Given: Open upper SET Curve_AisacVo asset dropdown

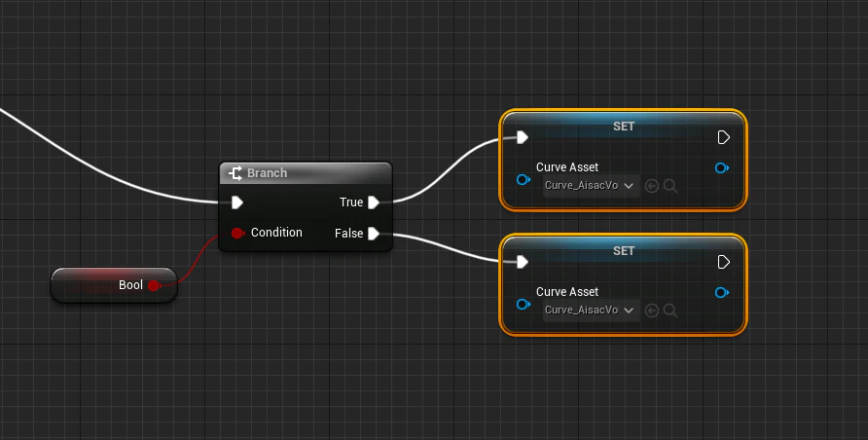Looking at the screenshot, I should coord(591,185).
